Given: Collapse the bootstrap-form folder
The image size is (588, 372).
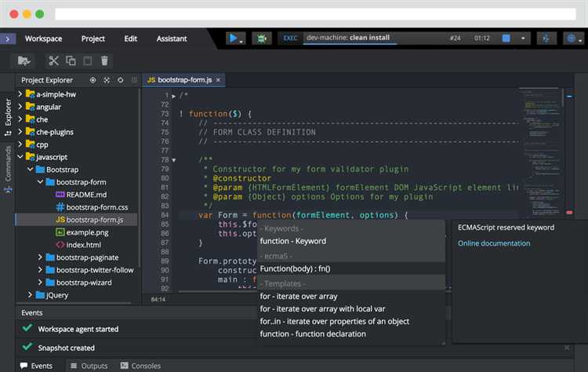Looking at the screenshot, I should pos(40,181).
